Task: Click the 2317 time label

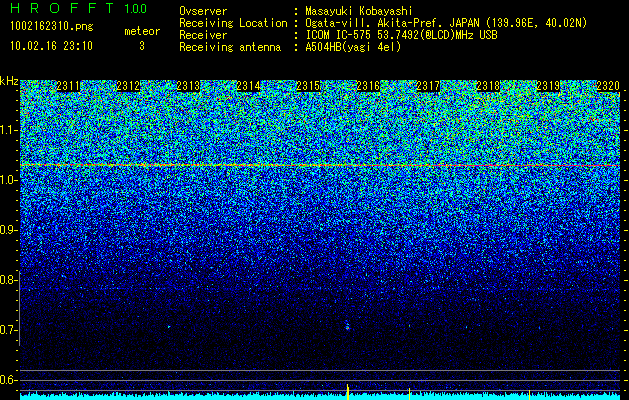Action: click(428, 86)
